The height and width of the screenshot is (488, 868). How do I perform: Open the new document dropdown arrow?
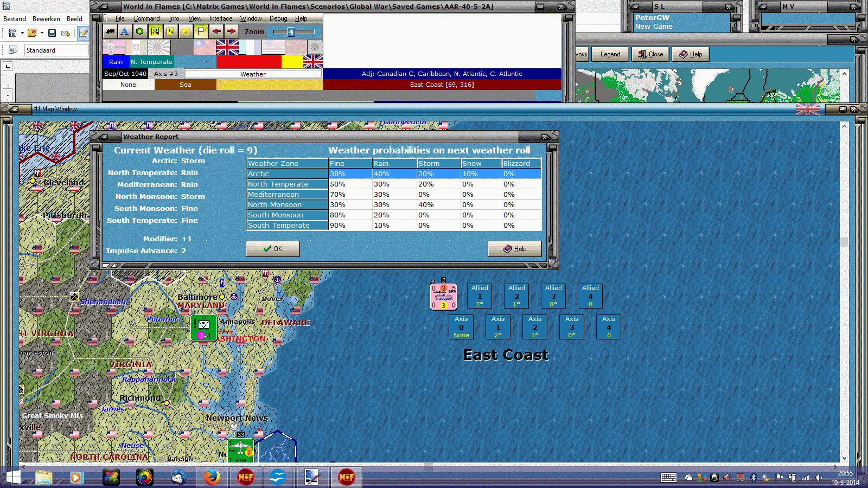(22, 33)
